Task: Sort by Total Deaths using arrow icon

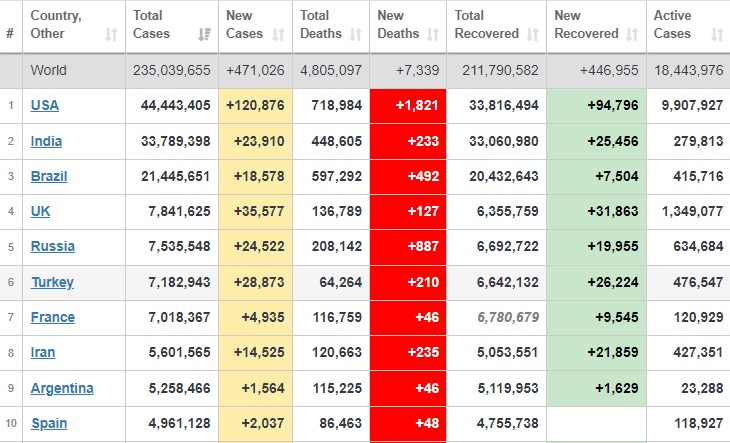Action: (355, 34)
